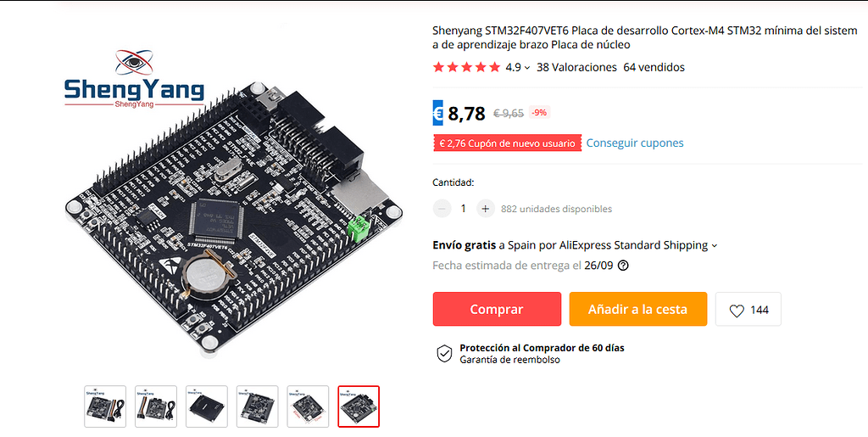The image size is (868, 437).
Task: Click the quantity number input field
Action: 464,209
